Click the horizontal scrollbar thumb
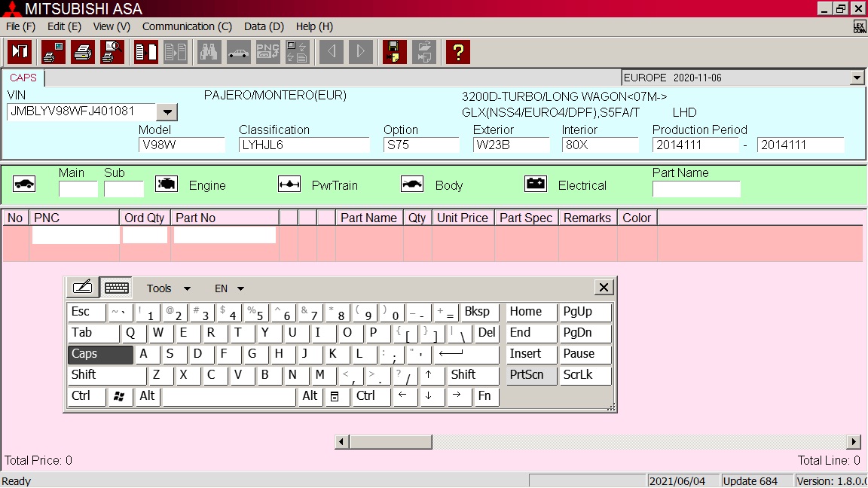 390,442
